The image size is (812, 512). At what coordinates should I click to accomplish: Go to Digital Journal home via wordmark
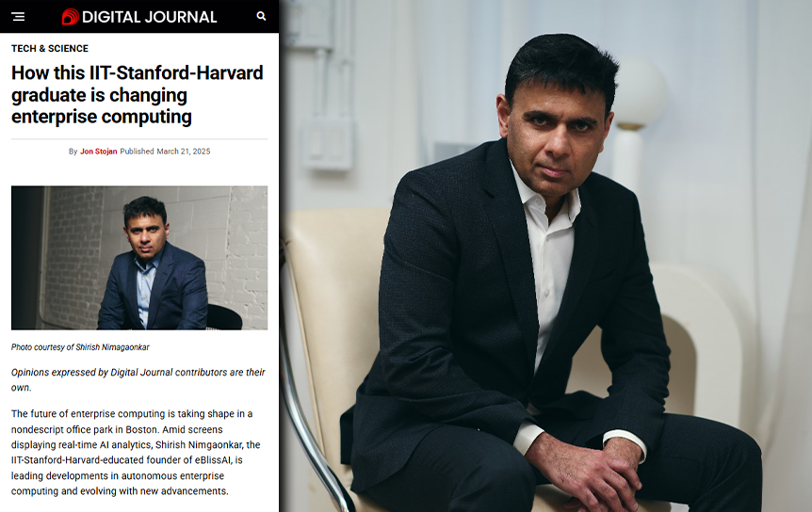click(149, 17)
